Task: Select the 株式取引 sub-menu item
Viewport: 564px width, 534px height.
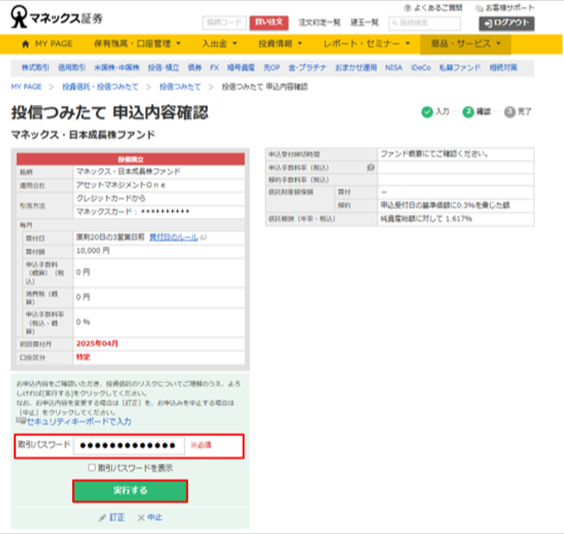Action: click(35, 68)
